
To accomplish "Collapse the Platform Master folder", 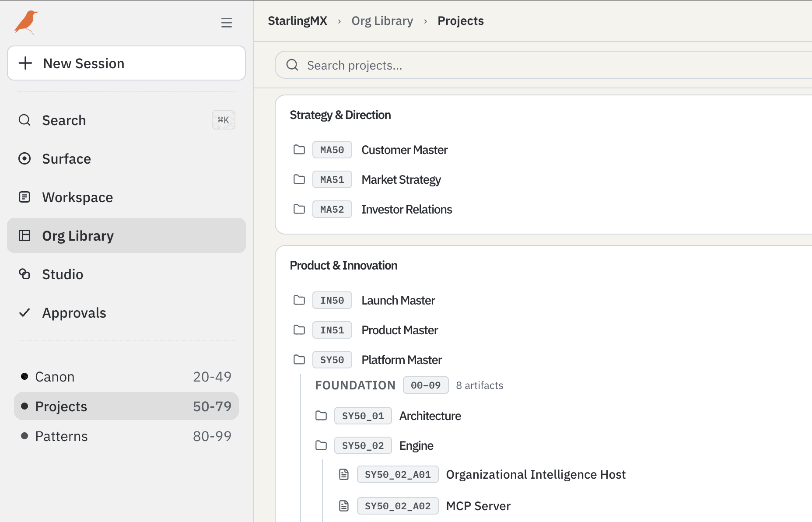I will click(x=299, y=360).
